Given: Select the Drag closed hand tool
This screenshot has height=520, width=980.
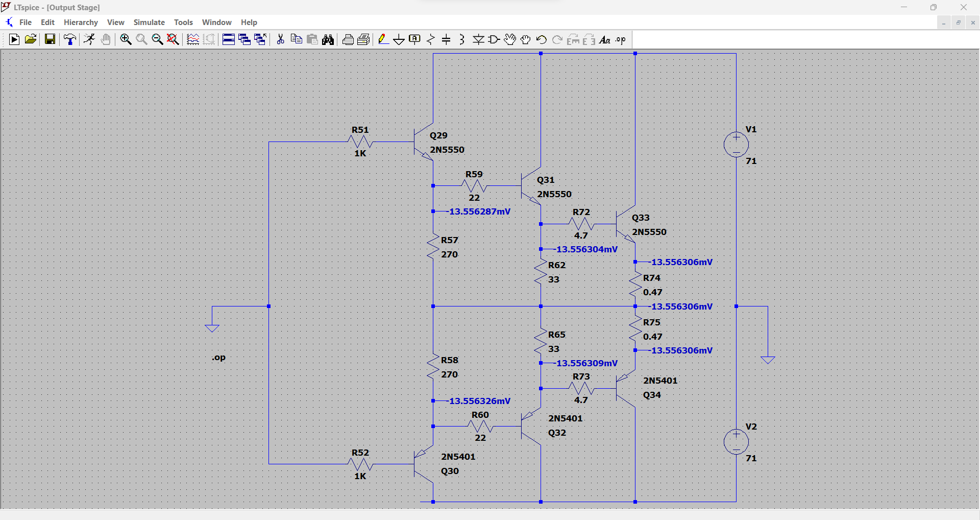Looking at the screenshot, I should 526,40.
